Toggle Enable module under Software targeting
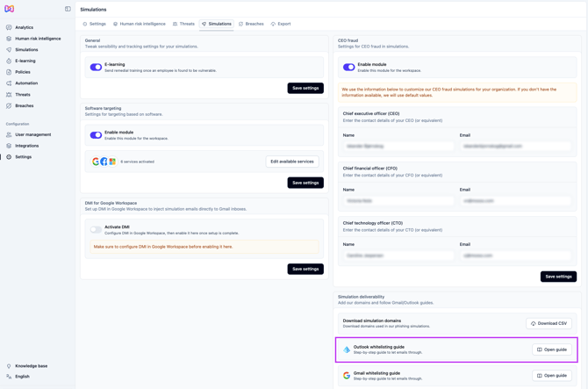This screenshot has width=588, height=389. pyautogui.click(x=96, y=135)
